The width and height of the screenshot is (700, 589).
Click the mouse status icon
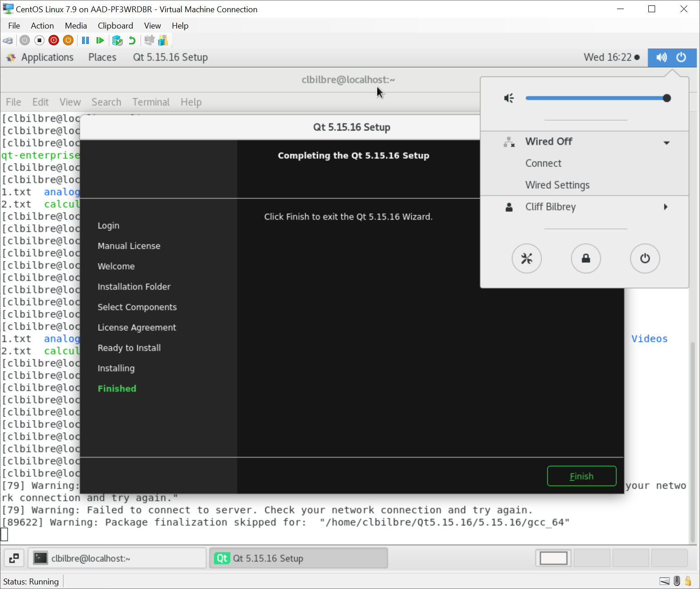[x=677, y=581]
